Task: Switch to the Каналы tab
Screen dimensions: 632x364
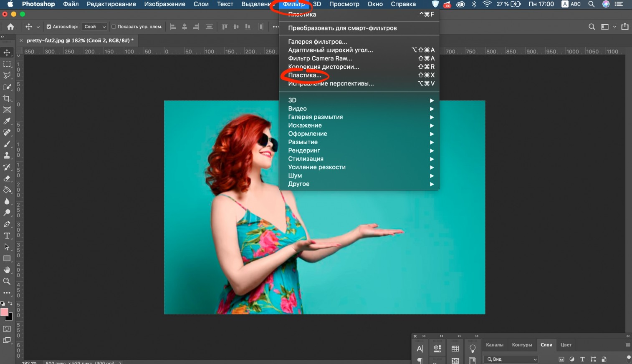Action: tap(495, 345)
